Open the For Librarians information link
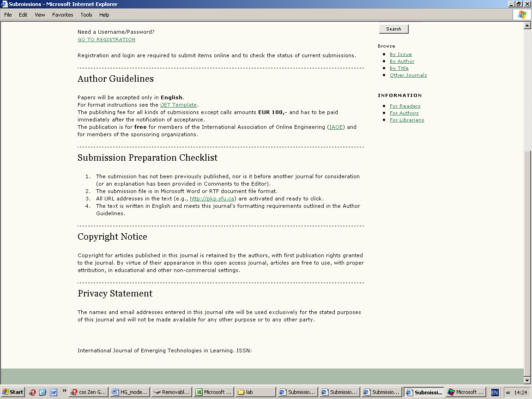The width and height of the screenshot is (532, 399). (407, 120)
